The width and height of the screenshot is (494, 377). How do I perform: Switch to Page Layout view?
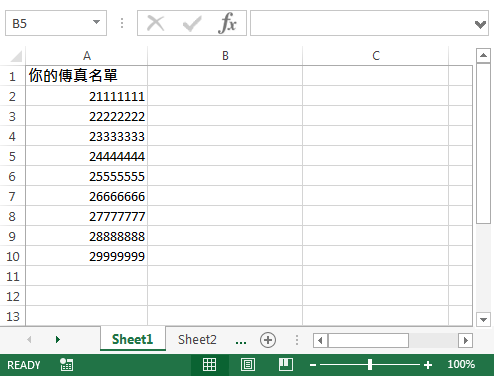click(248, 364)
